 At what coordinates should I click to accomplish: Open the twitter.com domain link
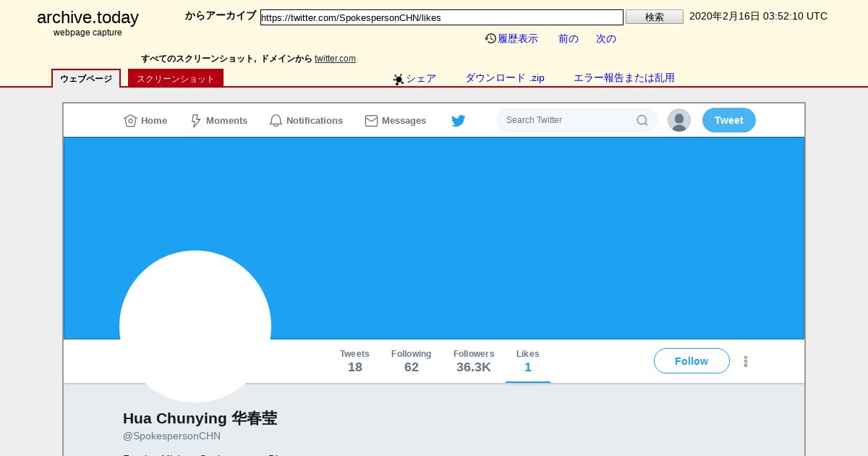coord(335,59)
